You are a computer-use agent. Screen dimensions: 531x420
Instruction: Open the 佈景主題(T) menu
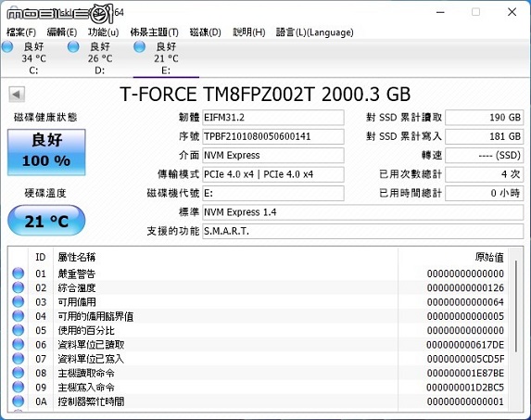pyautogui.click(x=155, y=32)
